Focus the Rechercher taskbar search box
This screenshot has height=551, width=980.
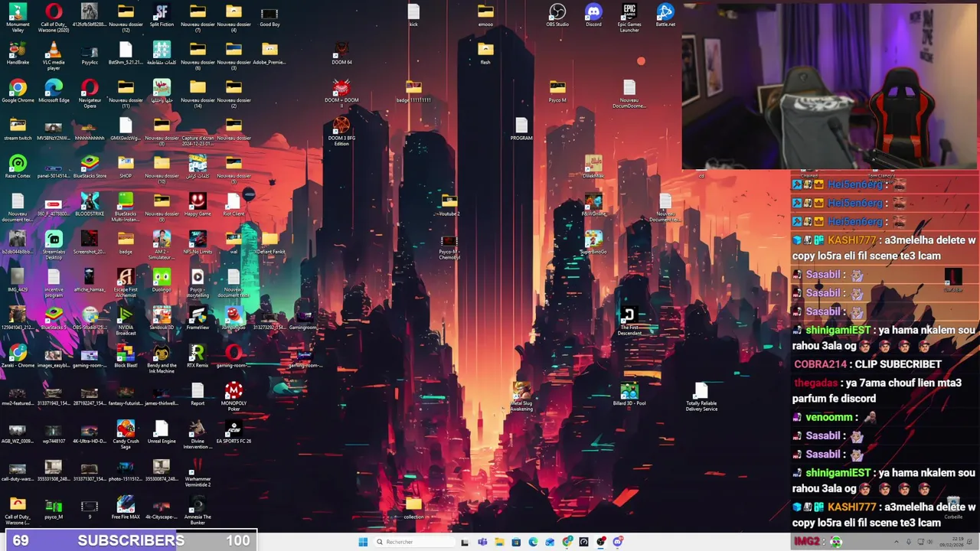click(x=414, y=542)
